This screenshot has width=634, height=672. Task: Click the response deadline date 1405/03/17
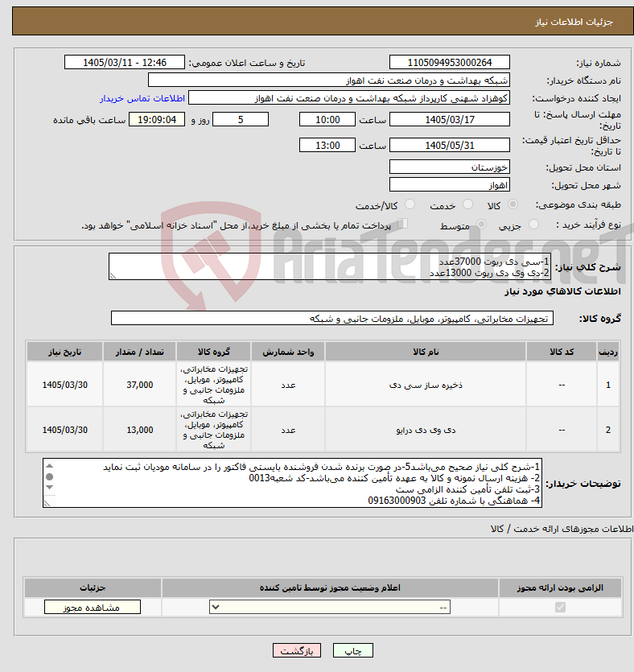click(450, 120)
